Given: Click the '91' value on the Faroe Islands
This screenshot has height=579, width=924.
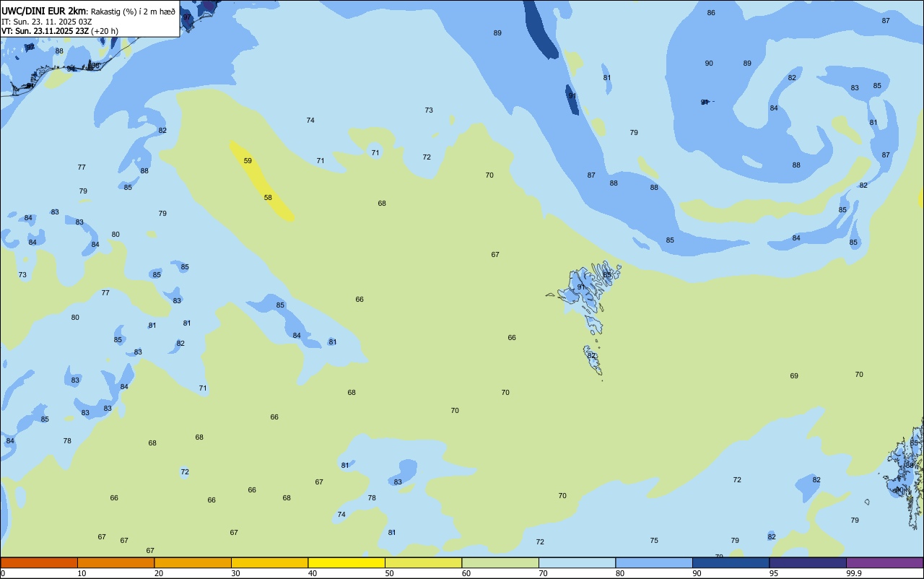Looking at the screenshot, I should [581, 287].
